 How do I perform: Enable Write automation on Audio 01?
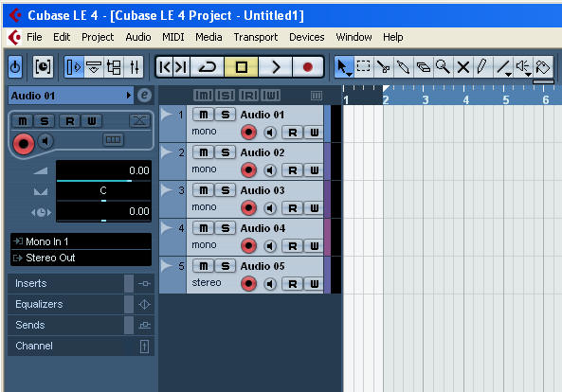point(314,133)
